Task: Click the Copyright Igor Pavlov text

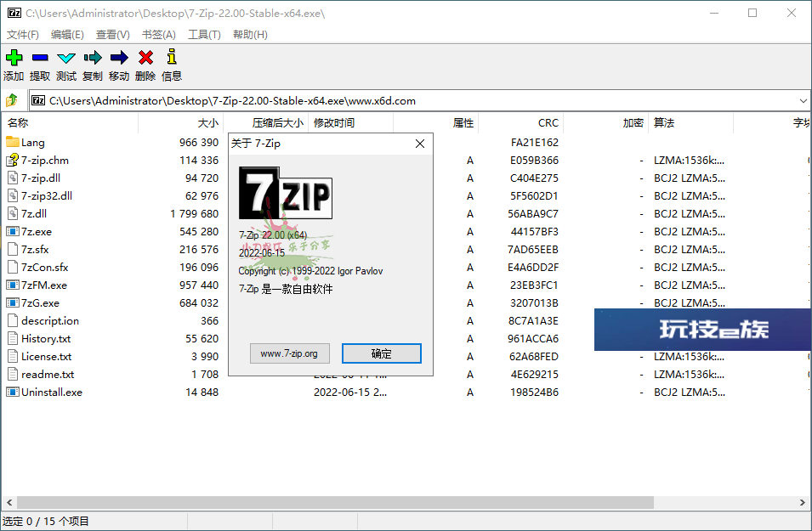Action: pos(310,271)
